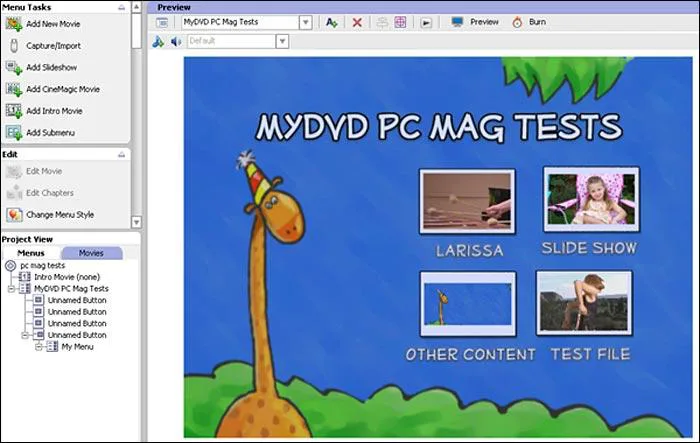The height and width of the screenshot is (443, 700).
Task: Collapse the Edit panel
Action: pos(122,154)
